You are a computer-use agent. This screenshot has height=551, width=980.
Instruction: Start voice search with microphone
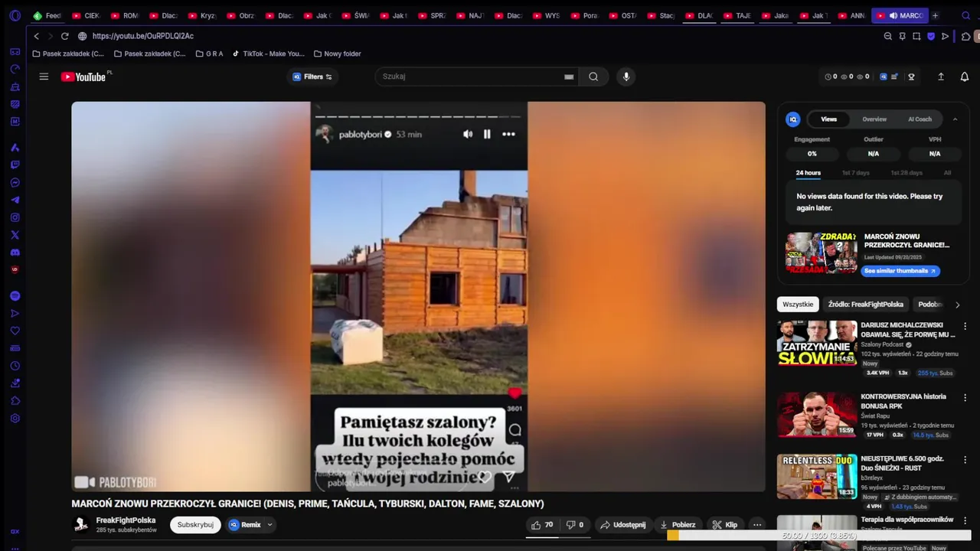click(x=626, y=77)
